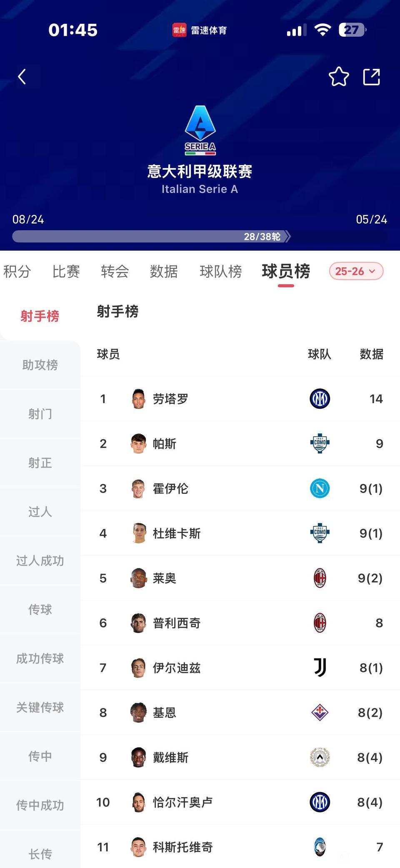Image resolution: width=400 pixels, height=868 pixels.
Task: Tap Udinese logo beside 戴维斯
Action: (x=320, y=757)
